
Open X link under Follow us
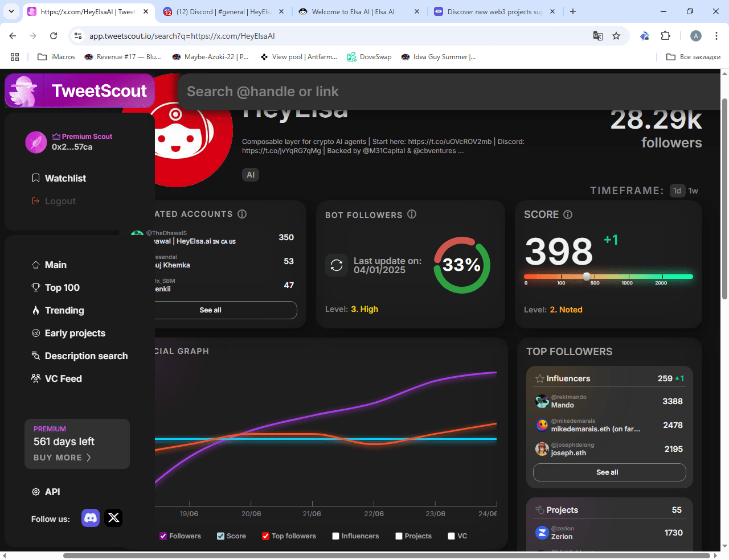point(113,518)
